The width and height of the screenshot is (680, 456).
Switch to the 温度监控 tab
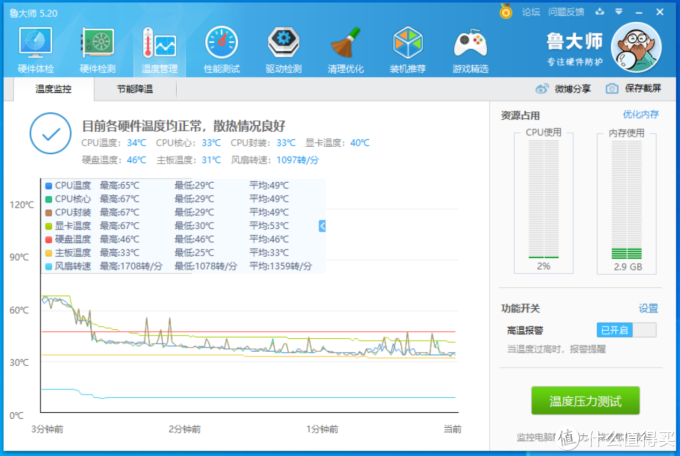(x=53, y=89)
